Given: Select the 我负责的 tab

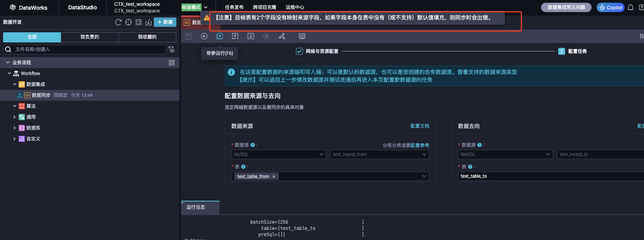Looking at the screenshot, I should click(90, 37).
